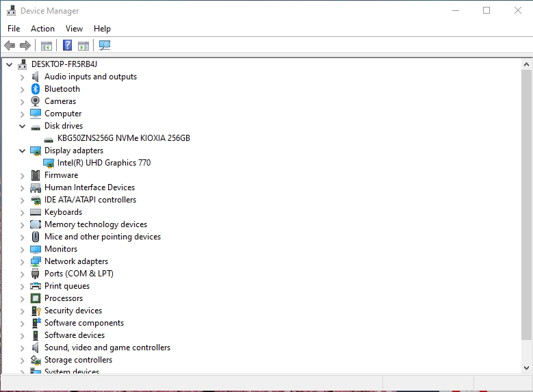
Task: Click the Print queues printer icon
Action: coord(36,286)
